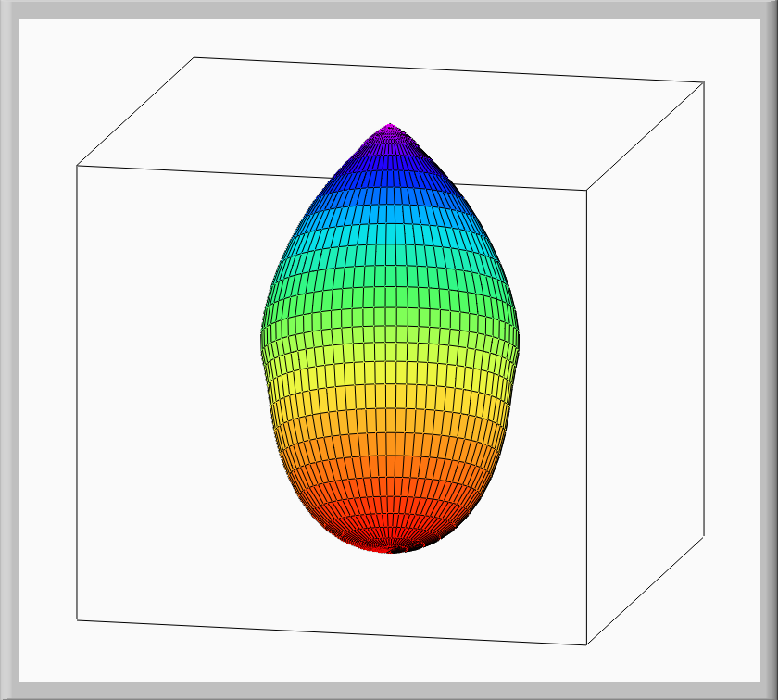Click the gray frame border at the top

389,7
